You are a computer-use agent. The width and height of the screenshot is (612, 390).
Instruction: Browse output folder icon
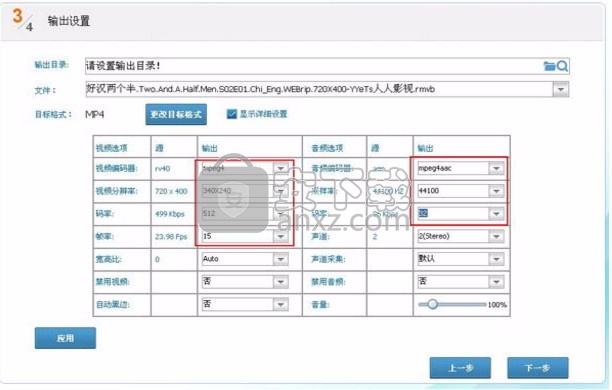click(549, 66)
